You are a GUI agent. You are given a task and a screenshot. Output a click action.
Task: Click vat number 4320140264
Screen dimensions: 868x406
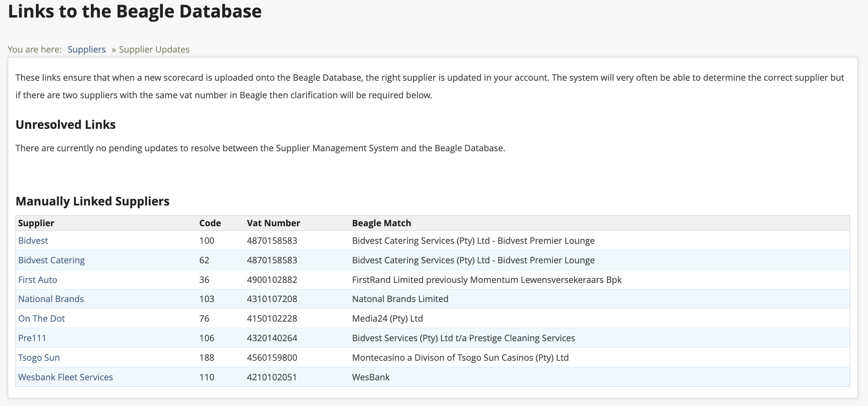click(x=272, y=338)
